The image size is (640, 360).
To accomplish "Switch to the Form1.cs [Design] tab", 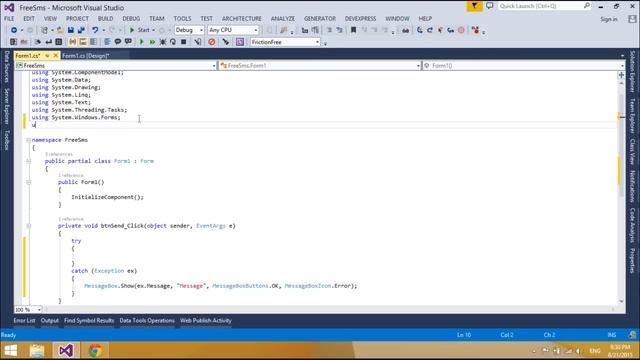I will (86, 56).
